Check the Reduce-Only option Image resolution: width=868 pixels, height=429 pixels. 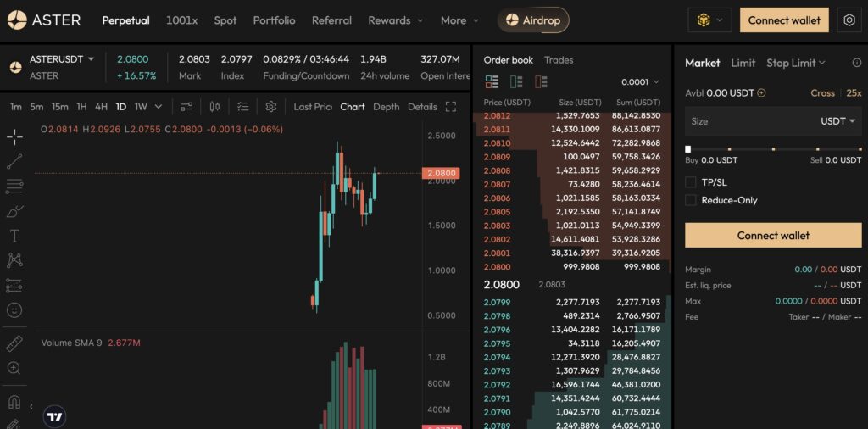(691, 201)
